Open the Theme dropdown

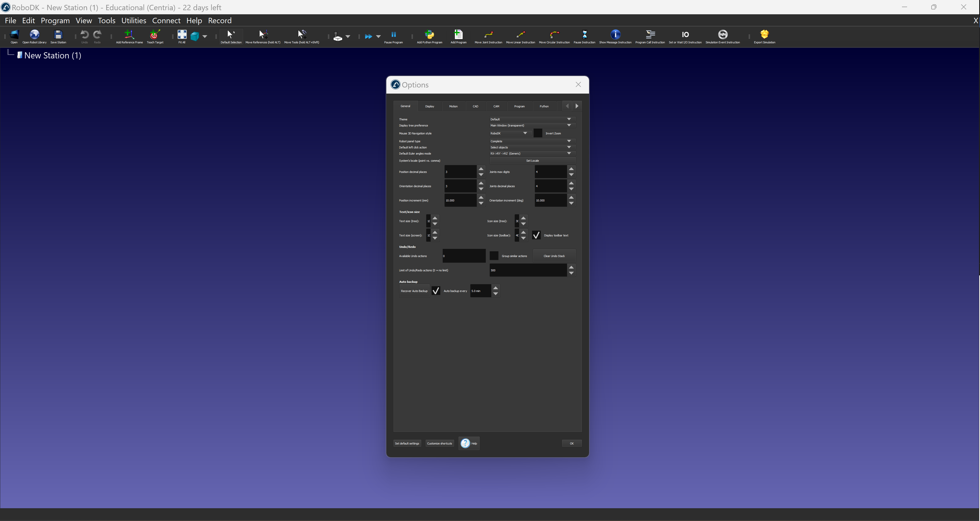(532, 119)
